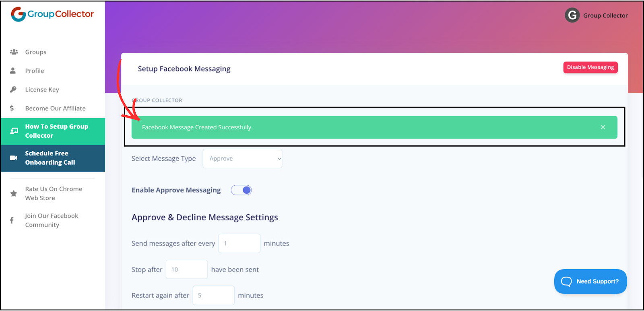
Task: Click the Approve & Decline Message Settings heading
Action: 205,218
